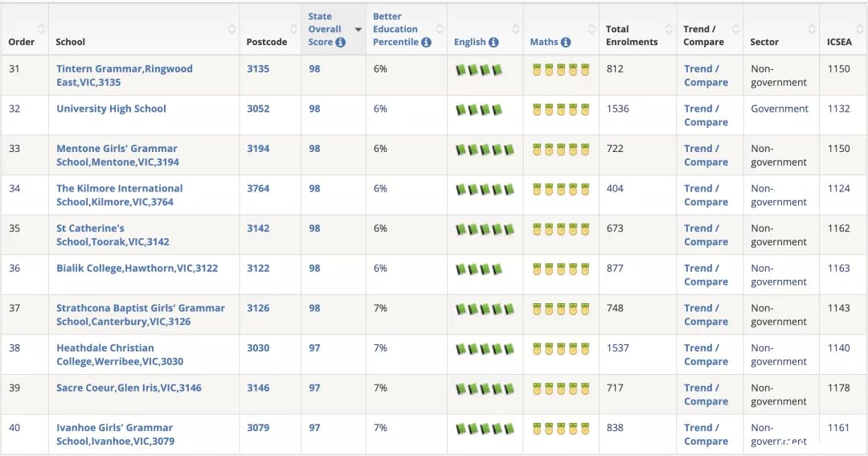The width and height of the screenshot is (868, 456).
Task: Sort by English rating arrows
Action: pos(515,29)
